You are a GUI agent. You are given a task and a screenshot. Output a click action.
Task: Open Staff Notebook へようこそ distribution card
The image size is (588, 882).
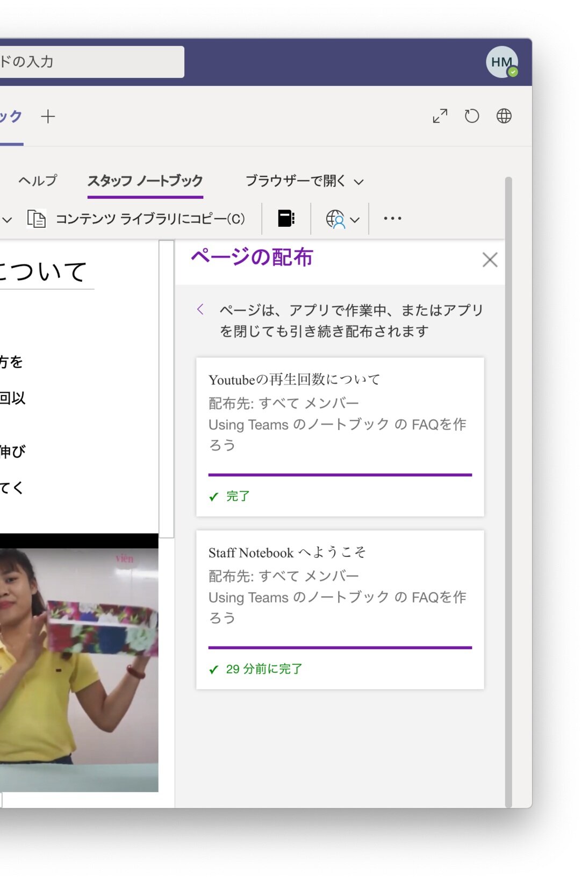pos(340,610)
